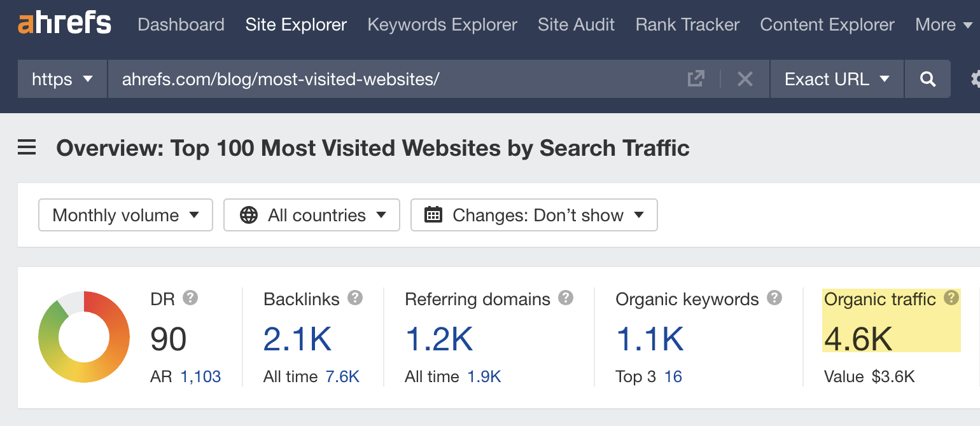Click the help icon next to DR
This screenshot has width=980, height=426.
pos(191,298)
